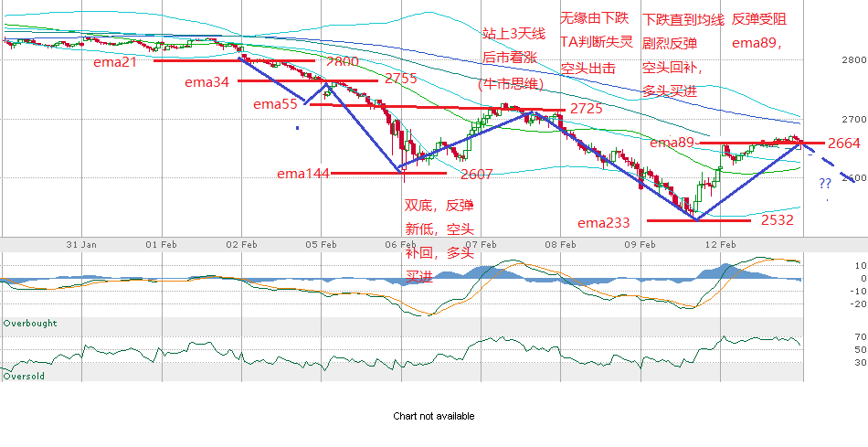Image resolution: width=868 pixels, height=447 pixels.
Task: Click the Oversold indicator label
Action: (24, 376)
